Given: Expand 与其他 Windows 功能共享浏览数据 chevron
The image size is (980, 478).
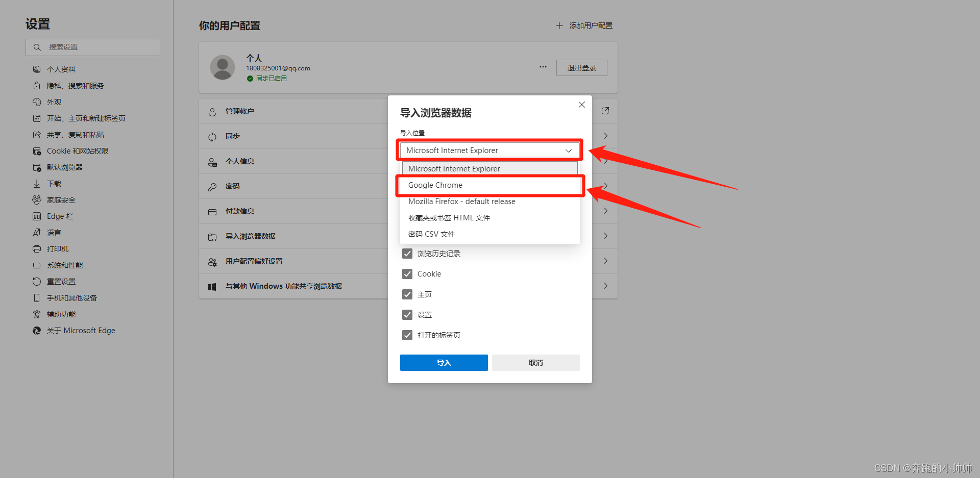Looking at the screenshot, I should (605, 286).
